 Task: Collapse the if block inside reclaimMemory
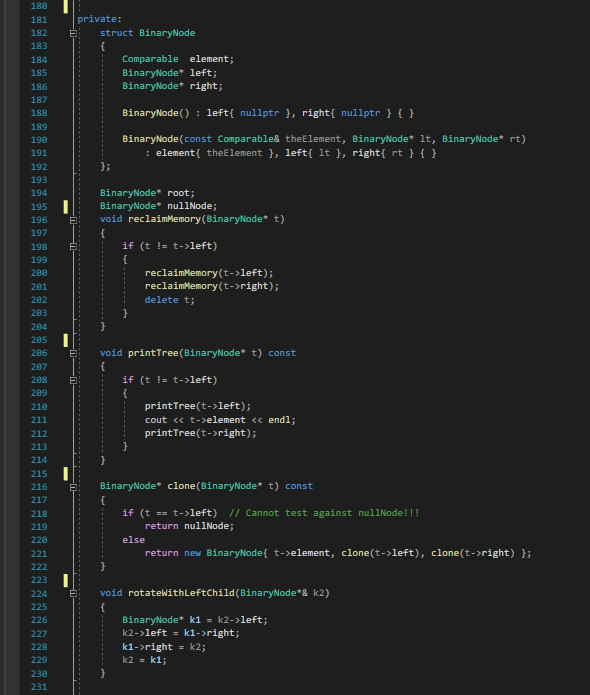pyautogui.click(x=73, y=246)
